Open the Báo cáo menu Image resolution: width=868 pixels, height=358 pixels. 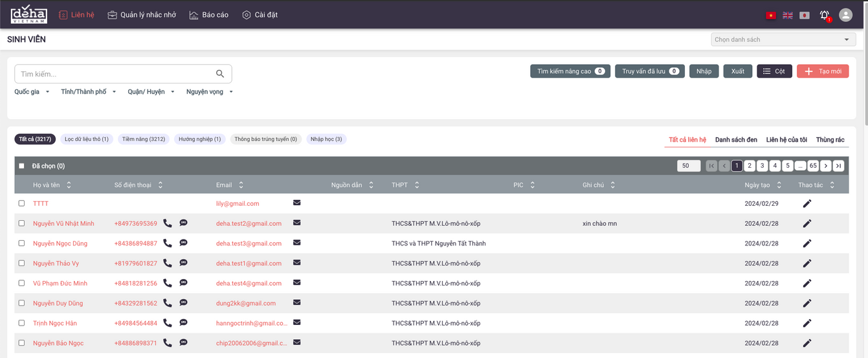pyautogui.click(x=208, y=15)
